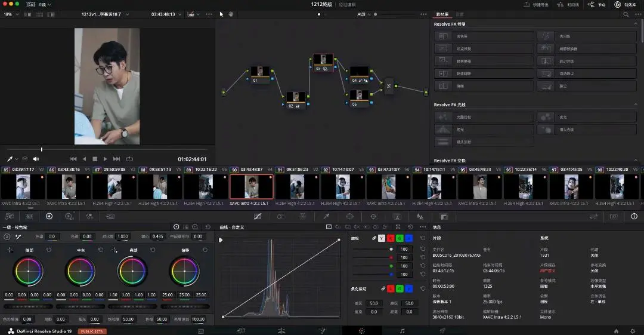Viewport: 644px width, 335px height.
Task: Move the viewer scrubber playhead
Action: tap(42, 149)
